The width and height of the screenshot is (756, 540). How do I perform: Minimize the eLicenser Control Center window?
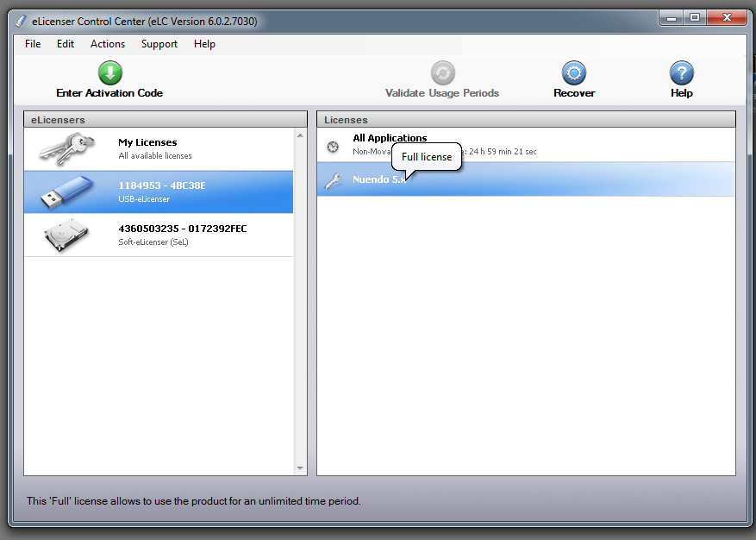671,18
